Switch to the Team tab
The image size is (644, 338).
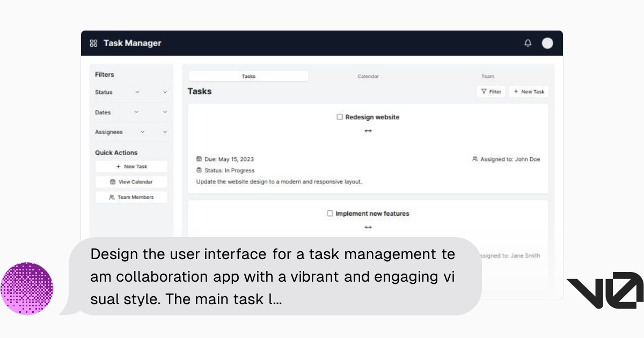pyautogui.click(x=487, y=76)
